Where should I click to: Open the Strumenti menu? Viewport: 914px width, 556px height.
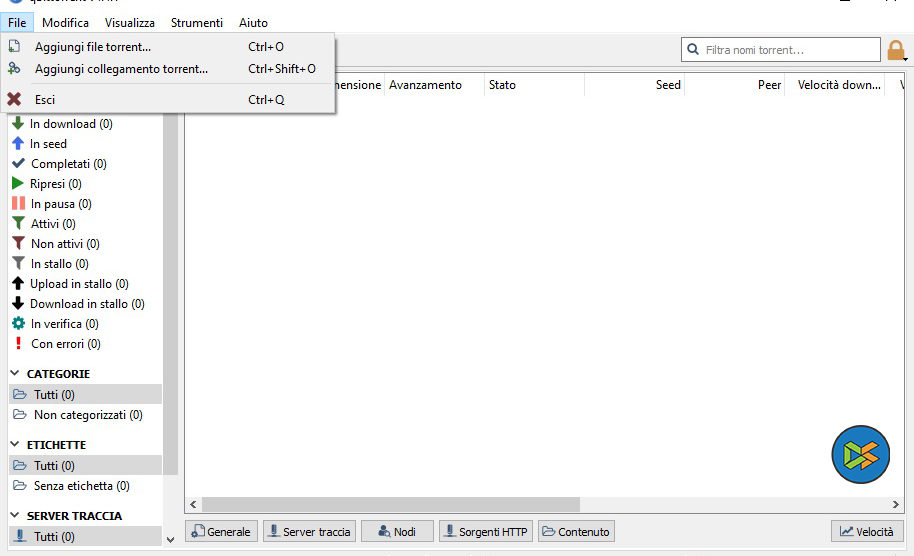[196, 23]
